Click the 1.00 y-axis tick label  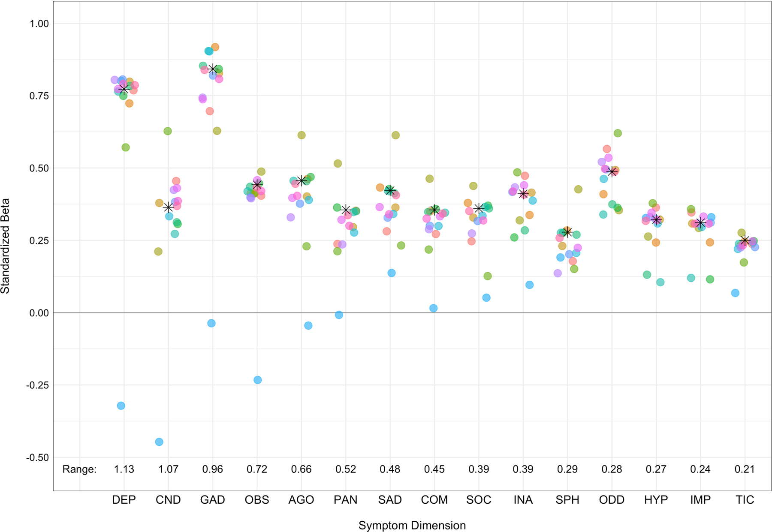tap(39, 24)
